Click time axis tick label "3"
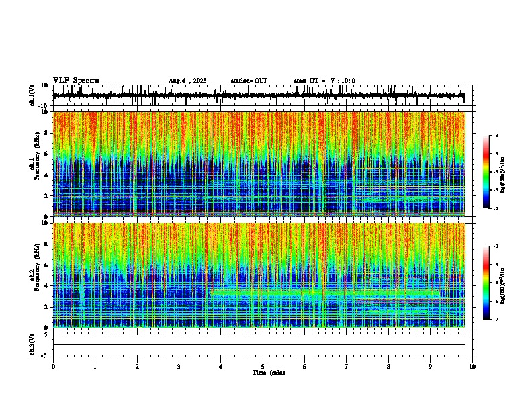532x411 pixels. pos(179,367)
